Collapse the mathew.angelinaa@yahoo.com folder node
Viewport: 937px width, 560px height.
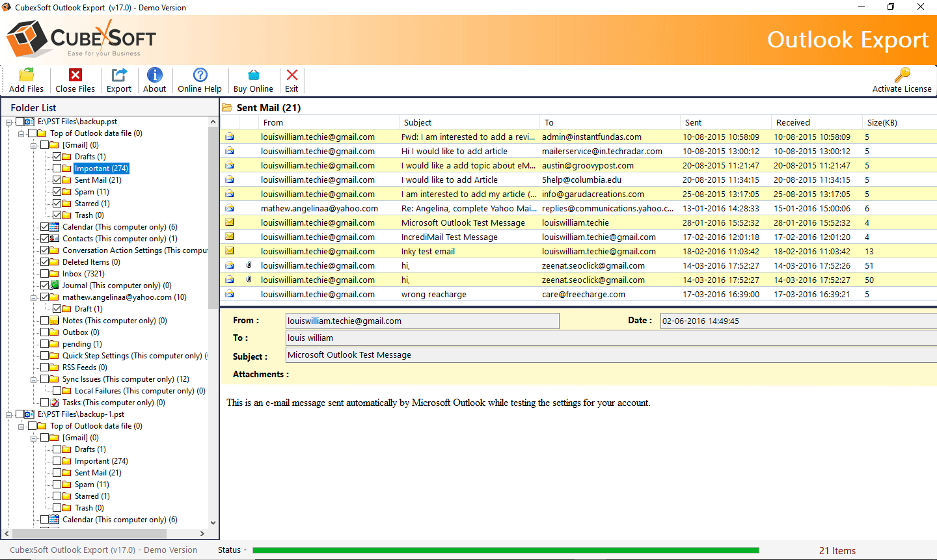(34, 297)
